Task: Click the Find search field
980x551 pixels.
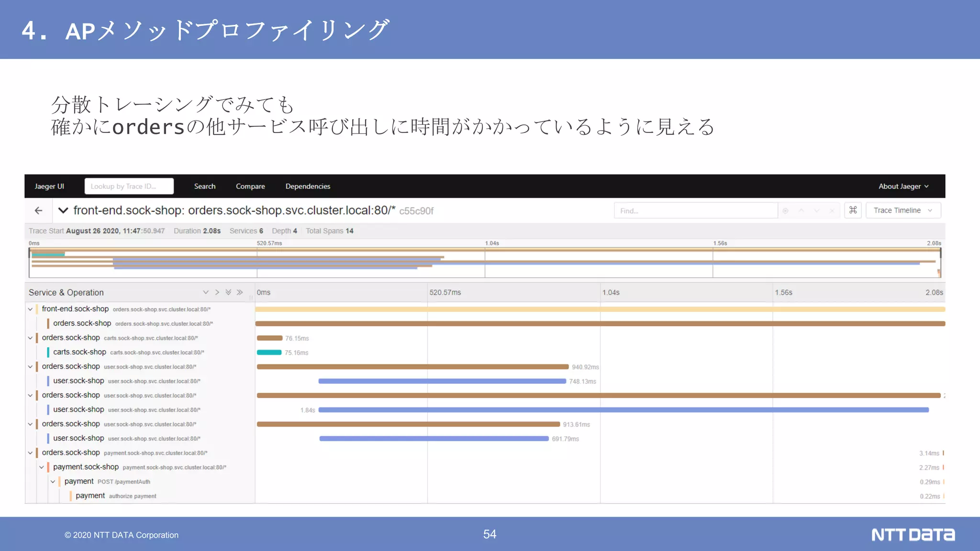Action: 696,210
